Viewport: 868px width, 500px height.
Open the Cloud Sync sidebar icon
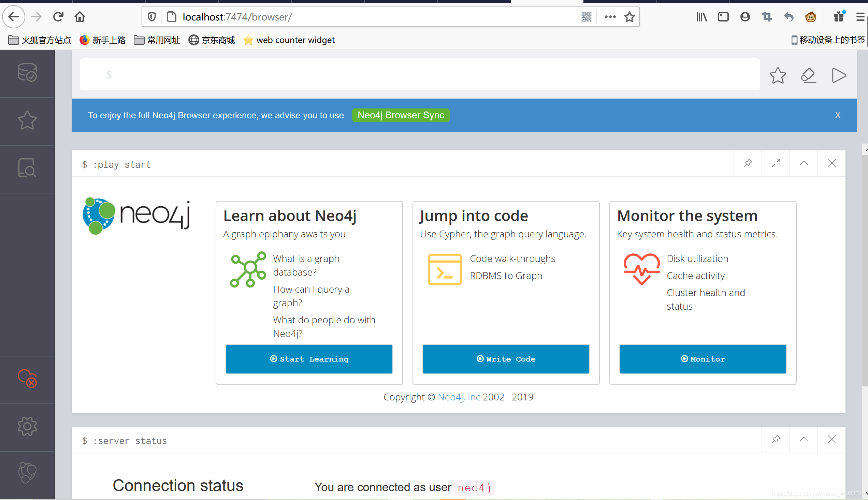pyautogui.click(x=27, y=379)
